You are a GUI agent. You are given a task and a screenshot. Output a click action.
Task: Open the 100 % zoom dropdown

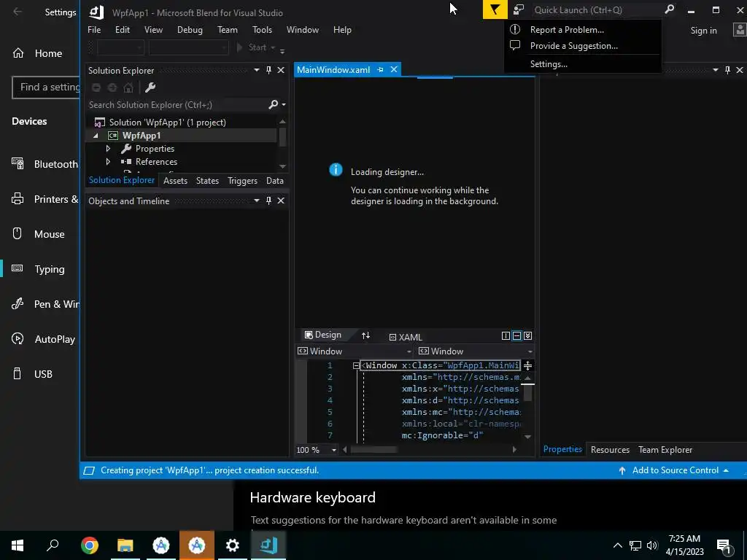pyautogui.click(x=334, y=450)
